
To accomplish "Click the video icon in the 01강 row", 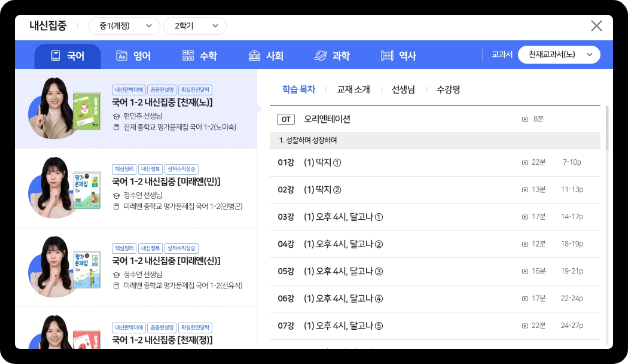I will [x=525, y=163].
